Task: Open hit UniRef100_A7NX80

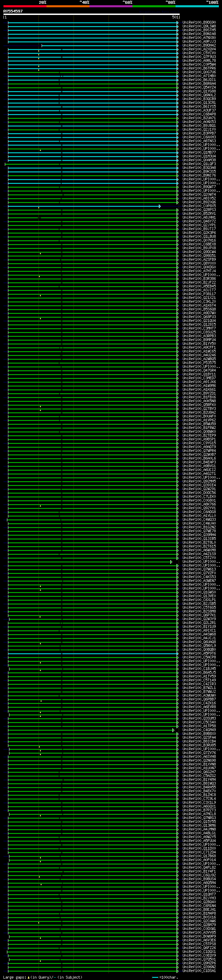Action: click(199, 38)
